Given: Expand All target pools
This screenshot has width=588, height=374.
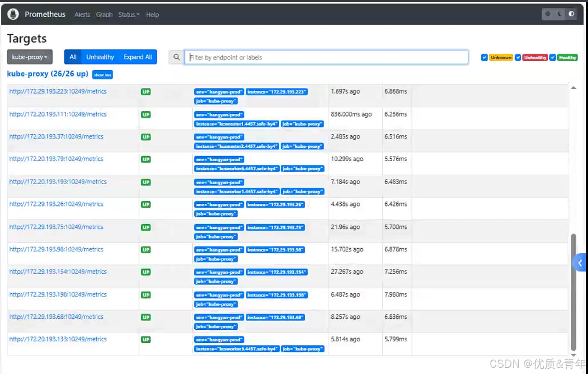Looking at the screenshot, I should pos(138,57).
